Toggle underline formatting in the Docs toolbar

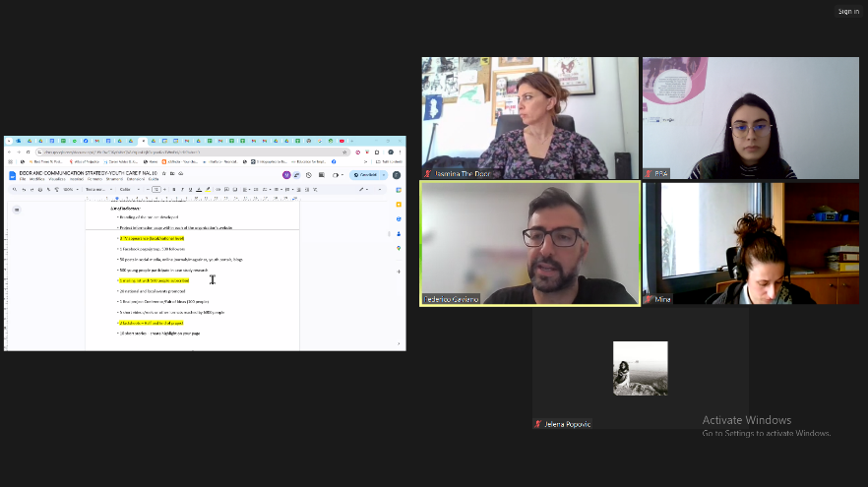[x=190, y=189]
